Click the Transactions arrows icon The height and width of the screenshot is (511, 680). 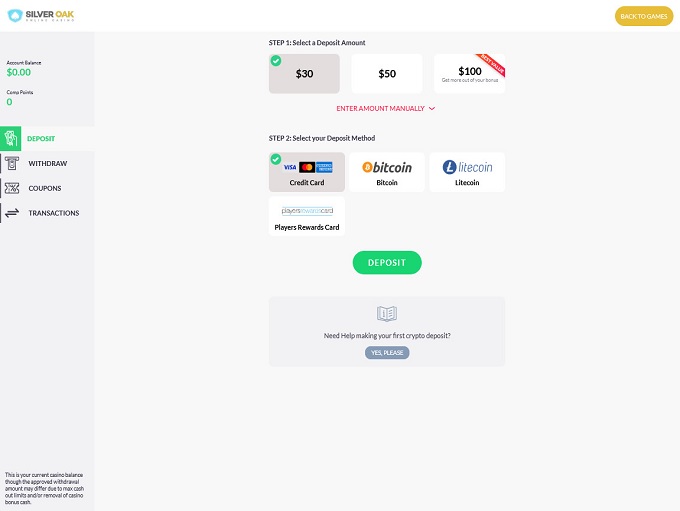click(12, 213)
